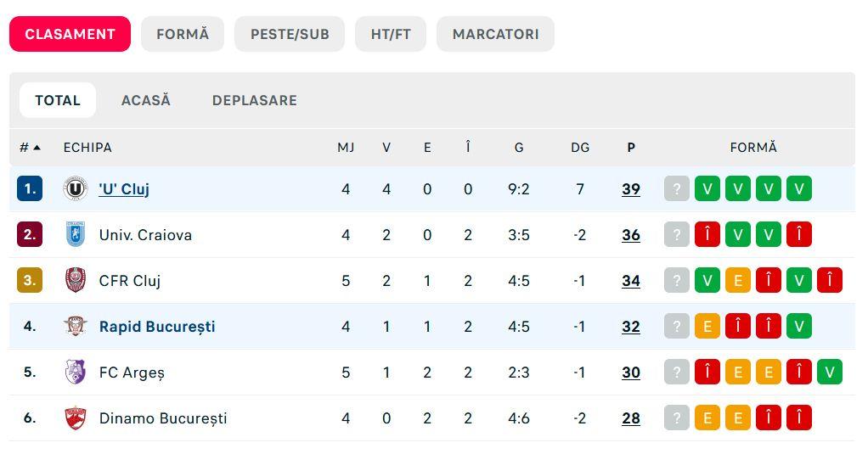Click the CFR Cluj crest icon
This screenshot has height=454, width=868.
point(76,280)
